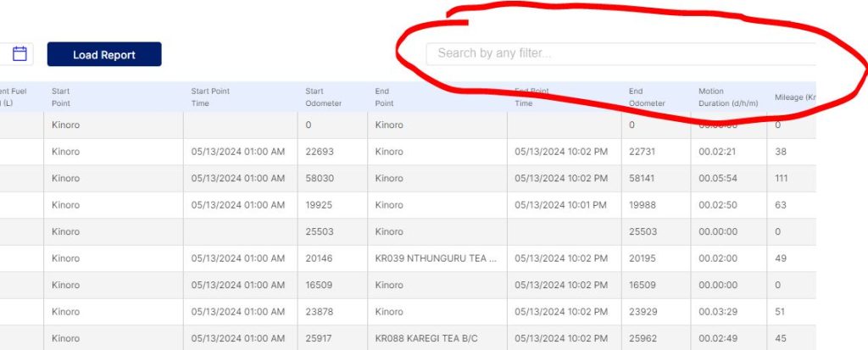Select the 10:01 PM end time cell
Viewport: 868px width, 350px height.
[560, 205]
